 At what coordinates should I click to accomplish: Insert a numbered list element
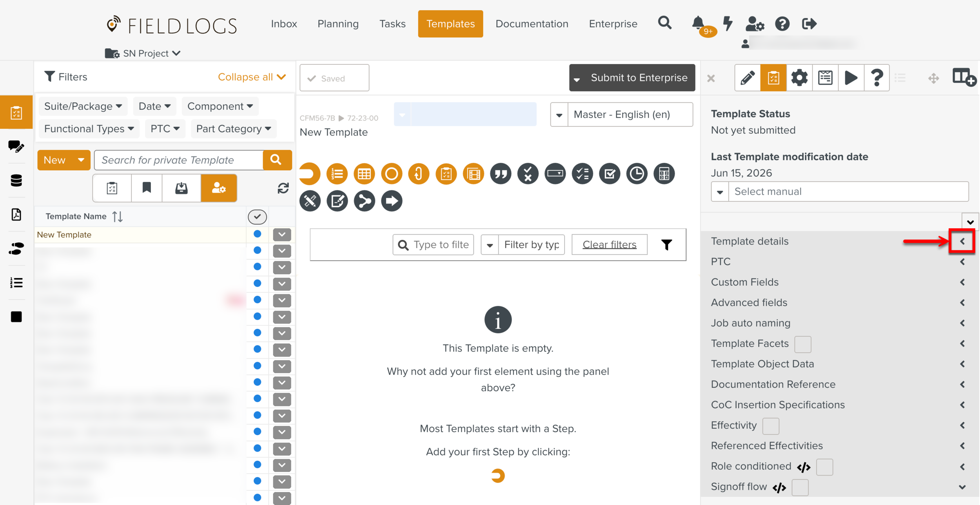pyautogui.click(x=337, y=173)
